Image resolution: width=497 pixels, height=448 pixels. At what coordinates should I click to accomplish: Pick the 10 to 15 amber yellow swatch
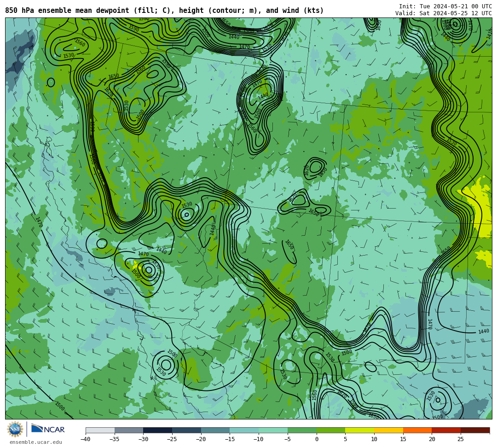(x=388, y=430)
